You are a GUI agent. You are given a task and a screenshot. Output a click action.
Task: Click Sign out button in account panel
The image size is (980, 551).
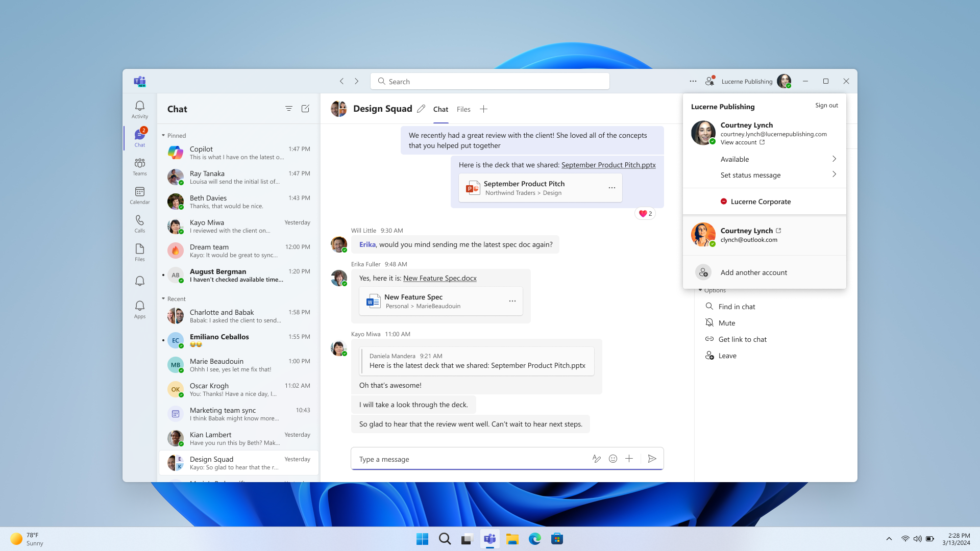pos(826,105)
